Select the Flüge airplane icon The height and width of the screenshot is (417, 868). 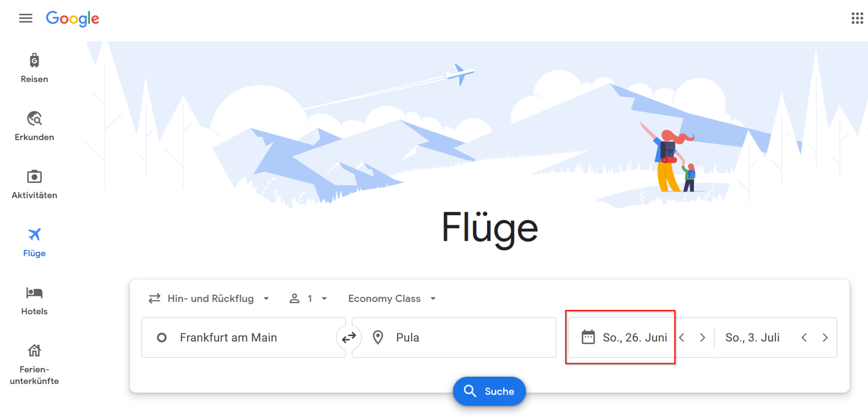click(x=34, y=235)
